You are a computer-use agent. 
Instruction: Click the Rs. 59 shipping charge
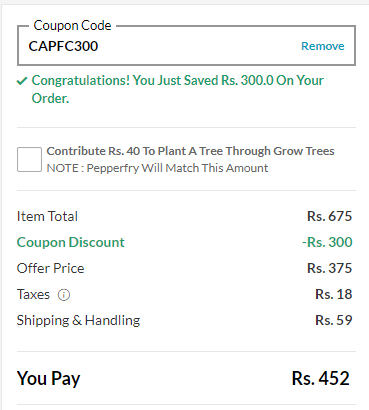point(334,320)
